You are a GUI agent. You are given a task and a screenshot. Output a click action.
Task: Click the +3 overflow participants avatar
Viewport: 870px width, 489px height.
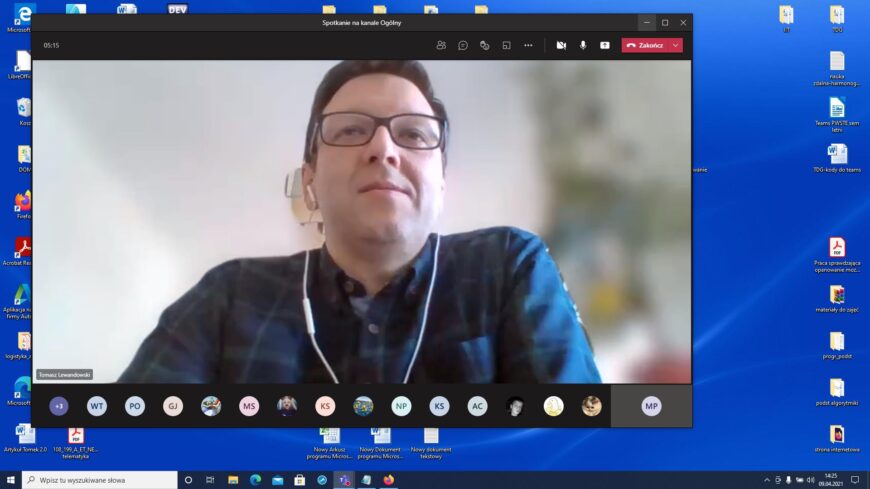(59, 406)
